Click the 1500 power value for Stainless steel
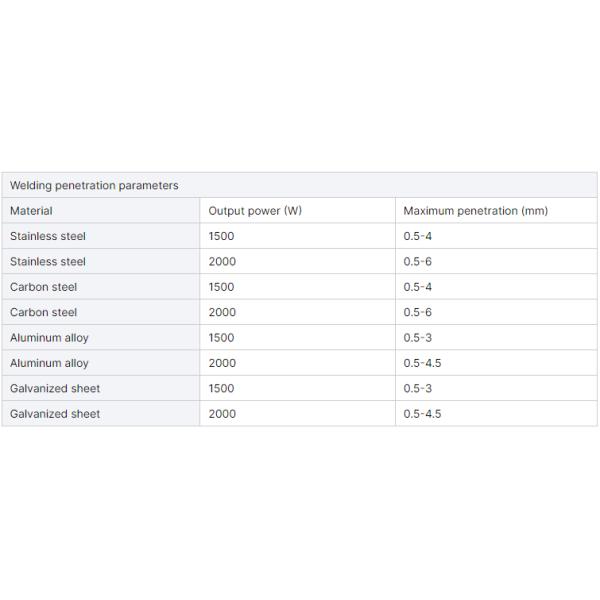 pyautogui.click(x=222, y=236)
